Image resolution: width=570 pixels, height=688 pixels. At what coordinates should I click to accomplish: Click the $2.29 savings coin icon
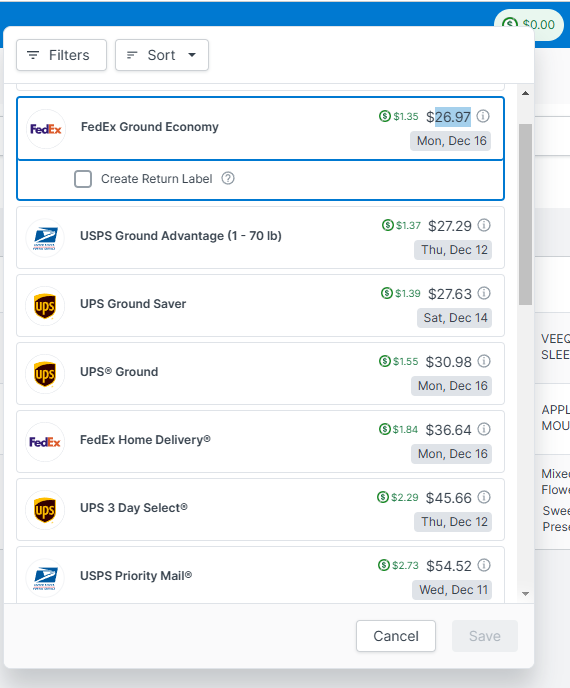coord(383,497)
